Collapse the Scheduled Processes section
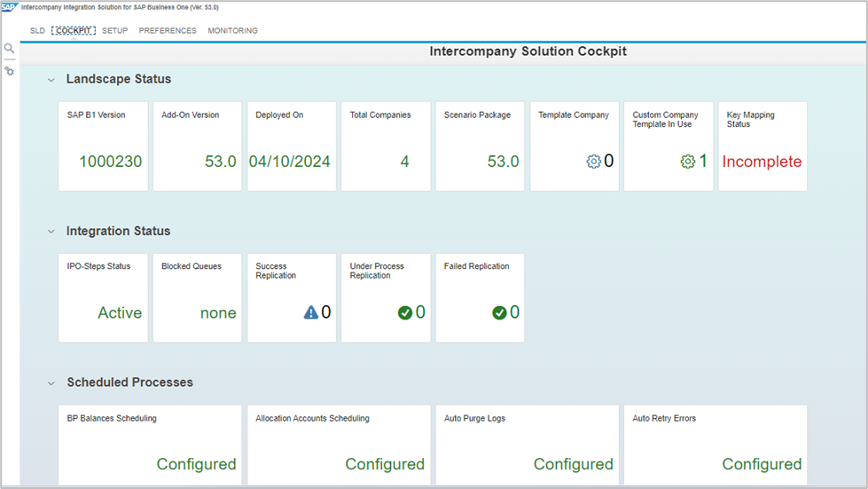Image resolution: width=868 pixels, height=489 pixels. pyautogui.click(x=51, y=383)
